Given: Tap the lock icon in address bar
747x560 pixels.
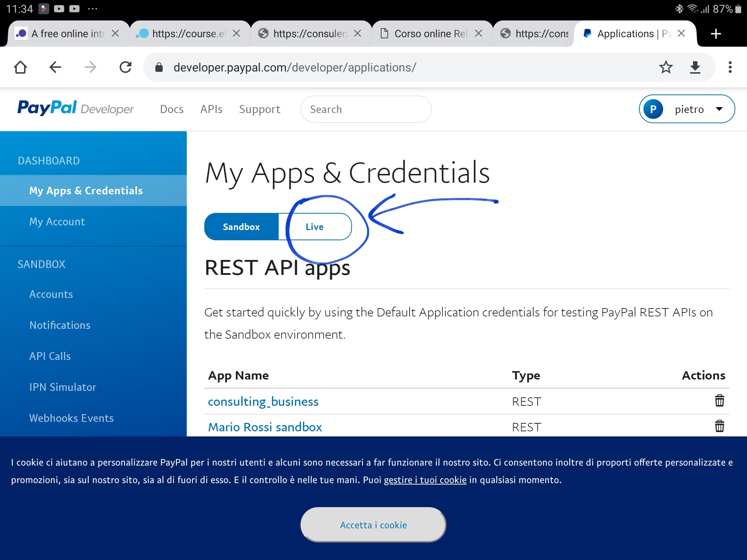Looking at the screenshot, I should (159, 67).
